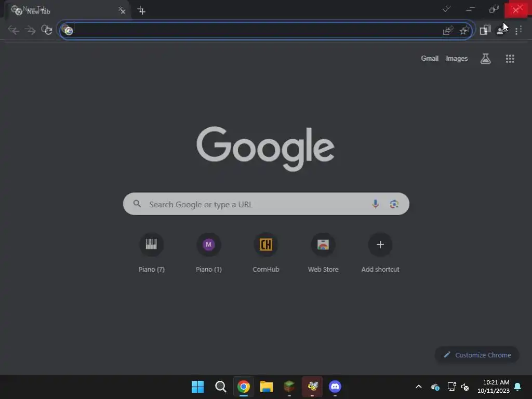The height and width of the screenshot is (399, 532).
Task: Go forward with the forward arrow
Action: [x=31, y=30]
